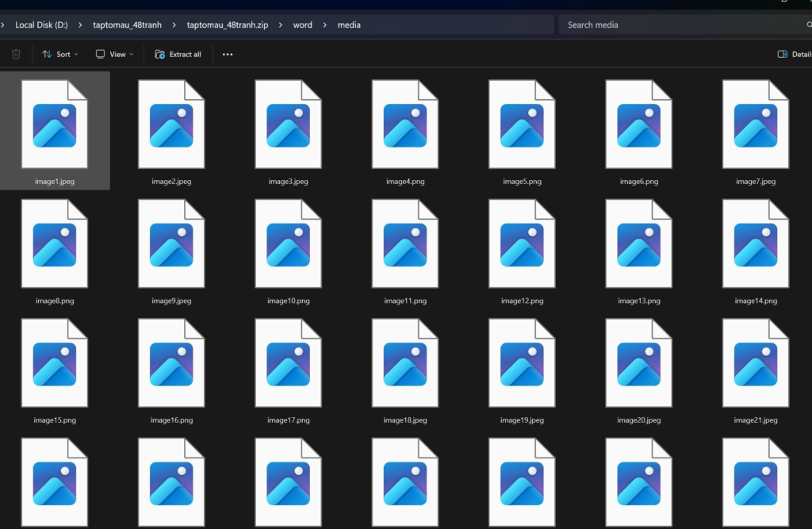Image resolution: width=812 pixels, height=529 pixels.
Task: Click the image18.jpeg file name
Action: pos(405,420)
